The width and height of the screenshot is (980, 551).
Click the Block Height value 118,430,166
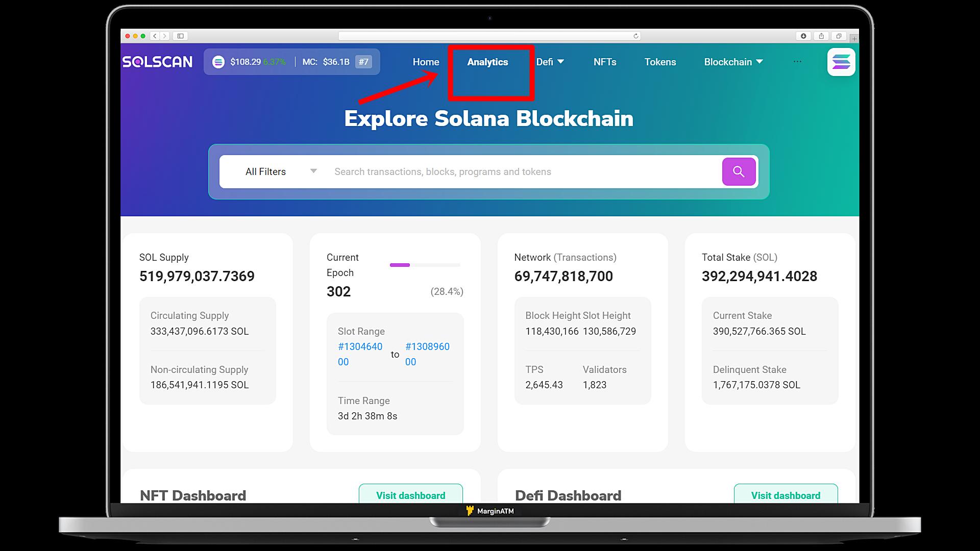point(552,331)
